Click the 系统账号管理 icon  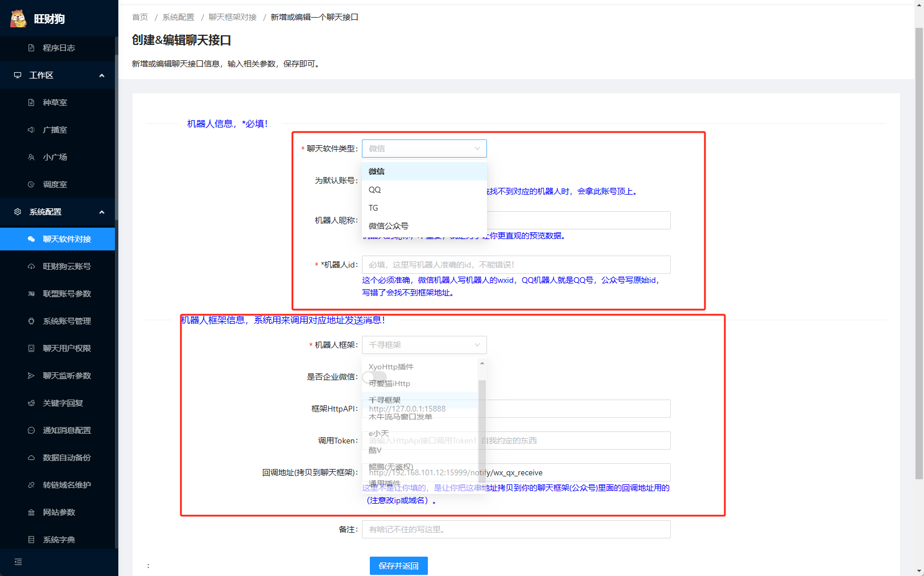pyautogui.click(x=31, y=321)
